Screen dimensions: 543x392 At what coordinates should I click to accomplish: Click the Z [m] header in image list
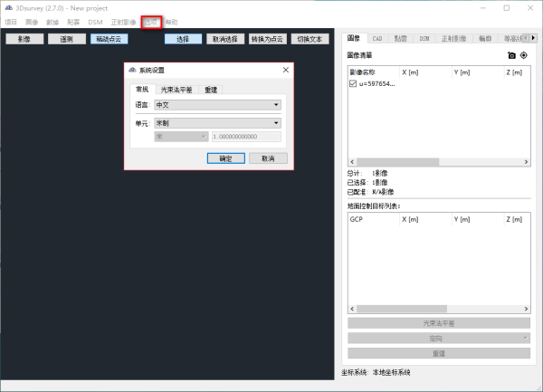click(517, 72)
